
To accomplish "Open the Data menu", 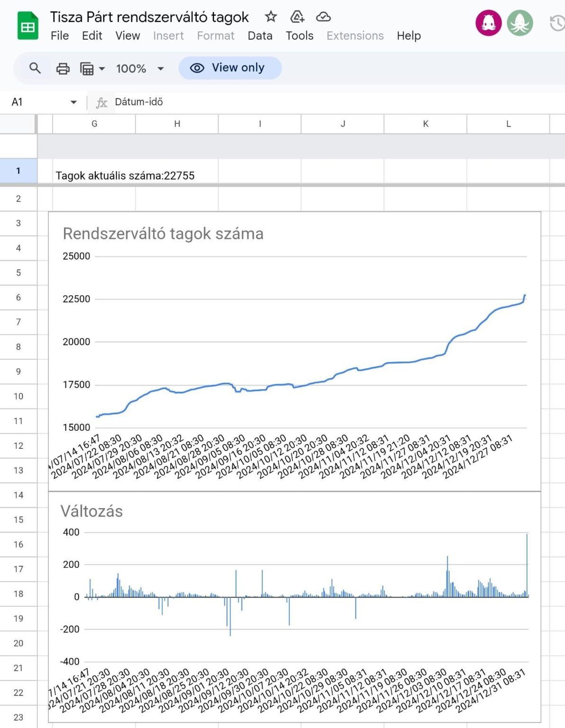I will point(260,36).
